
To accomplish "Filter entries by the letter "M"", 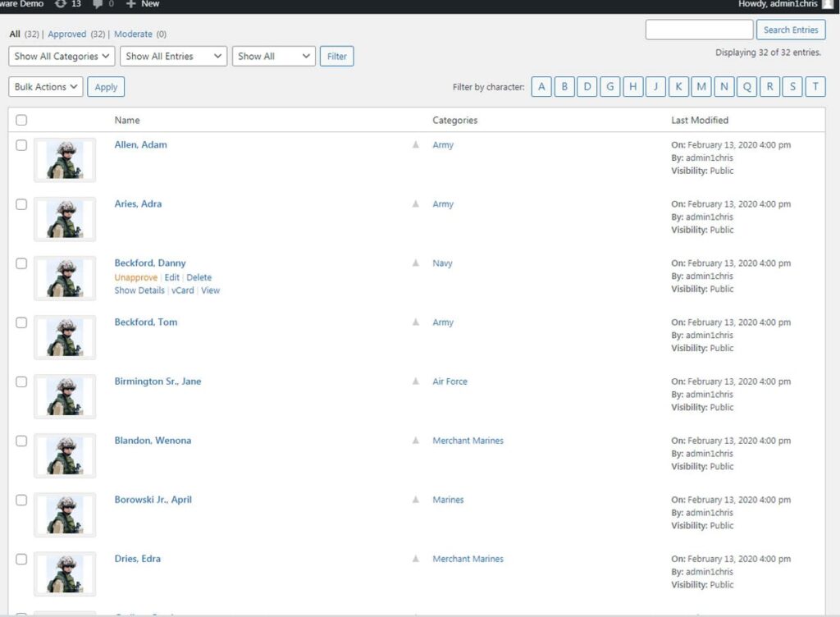I will pyautogui.click(x=701, y=86).
